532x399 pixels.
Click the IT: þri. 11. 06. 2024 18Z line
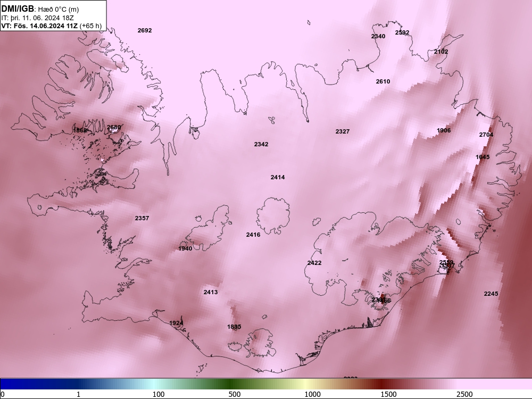click(37, 18)
